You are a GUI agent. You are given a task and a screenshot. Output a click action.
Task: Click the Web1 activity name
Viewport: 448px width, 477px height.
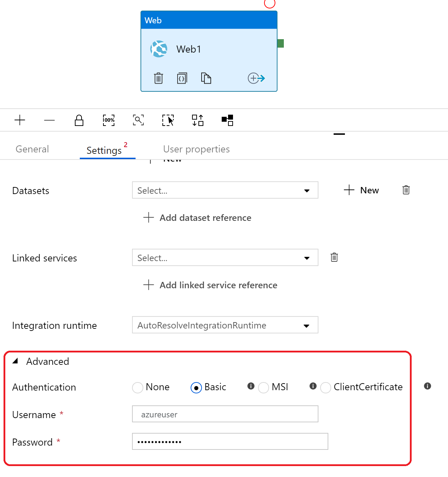[x=189, y=49]
